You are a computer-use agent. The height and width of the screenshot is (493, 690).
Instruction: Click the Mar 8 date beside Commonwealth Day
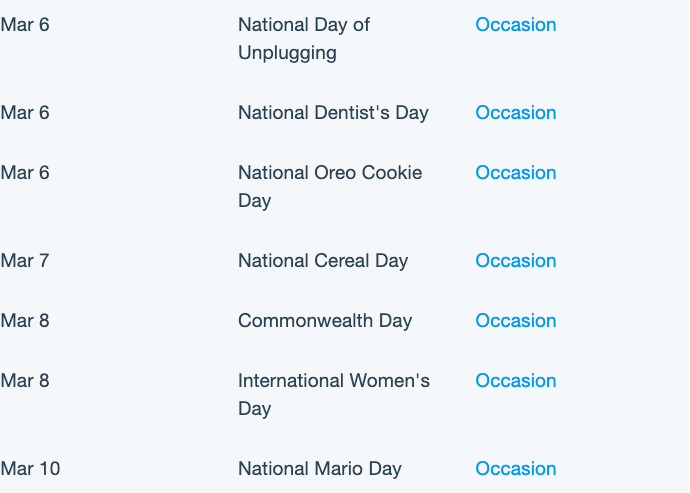click(25, 320)
